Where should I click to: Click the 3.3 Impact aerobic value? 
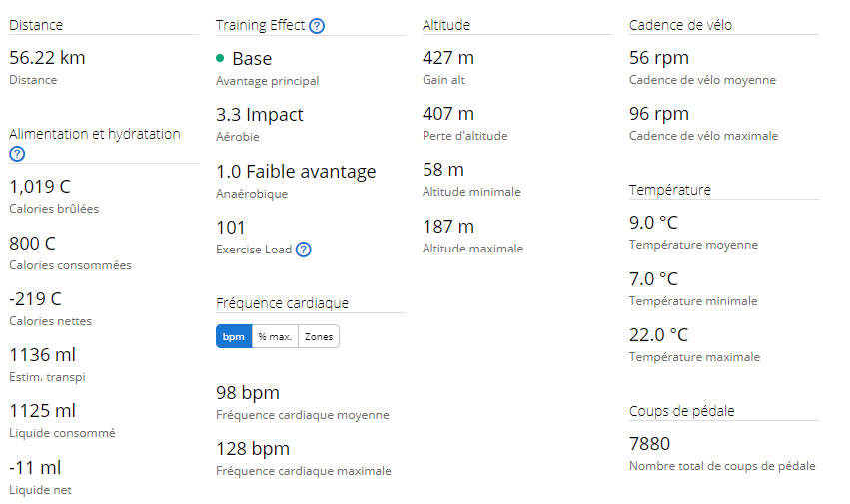(x=259, y=115)
